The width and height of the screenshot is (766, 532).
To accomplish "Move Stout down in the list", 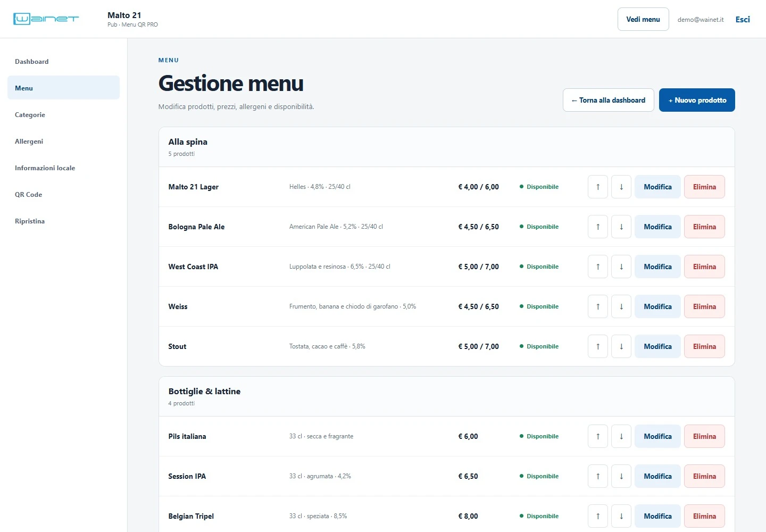I will coord(621,346).
